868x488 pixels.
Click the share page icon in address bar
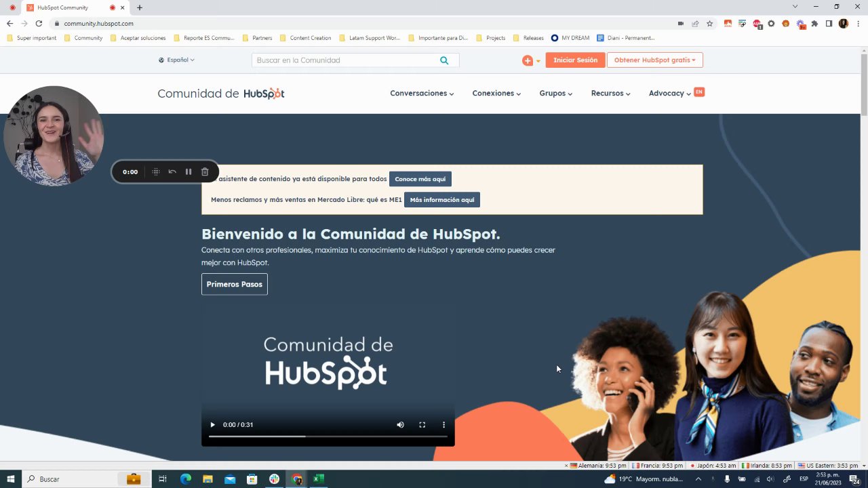[x=695, y=23]
